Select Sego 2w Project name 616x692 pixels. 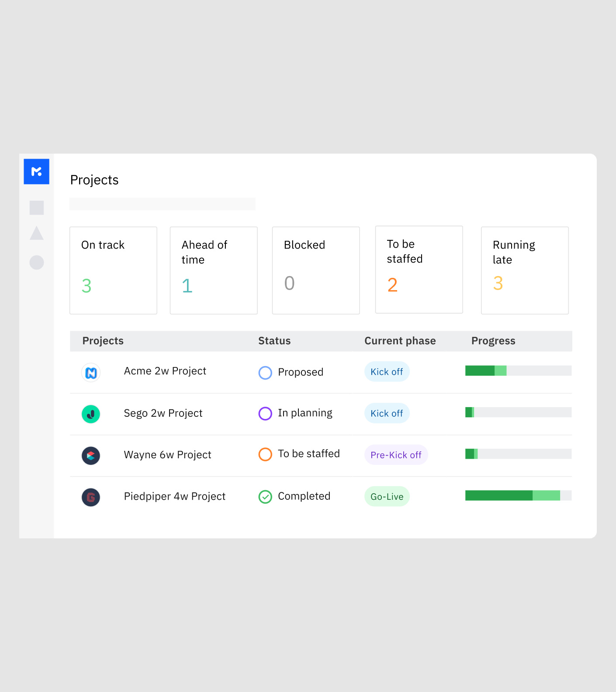tap(163, 413)
